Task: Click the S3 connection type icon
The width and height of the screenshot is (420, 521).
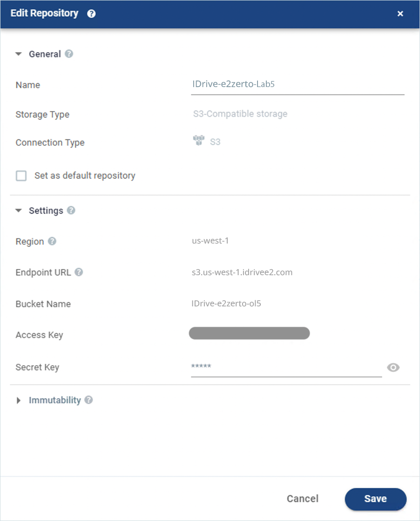Action: [x=199, y=141]
